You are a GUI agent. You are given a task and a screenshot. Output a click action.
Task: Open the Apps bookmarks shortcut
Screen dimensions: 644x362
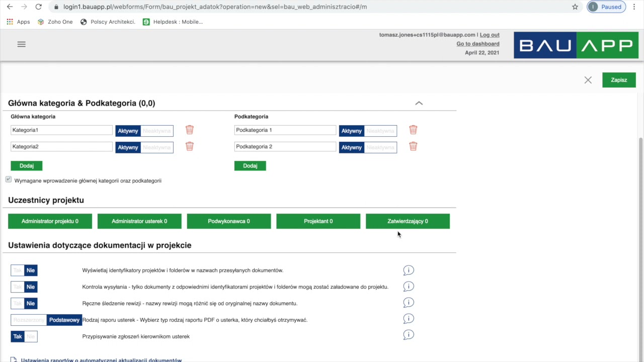(x=18, y=22)
